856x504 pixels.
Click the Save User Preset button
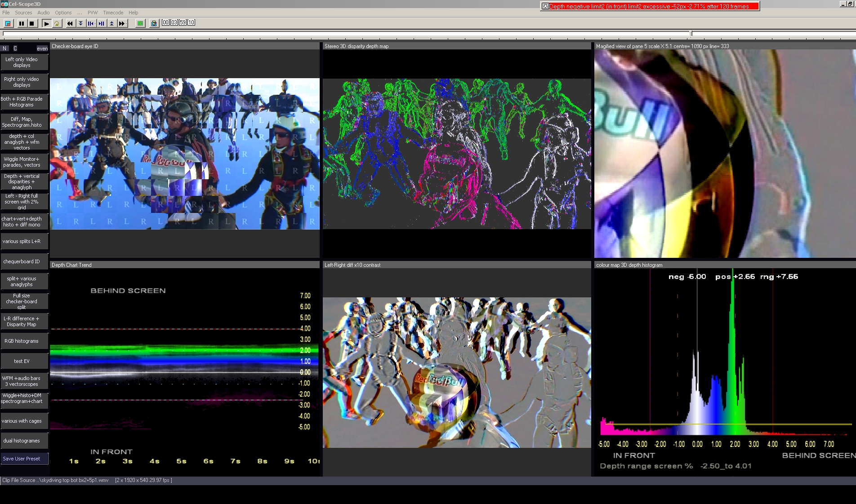pos(22,459)
